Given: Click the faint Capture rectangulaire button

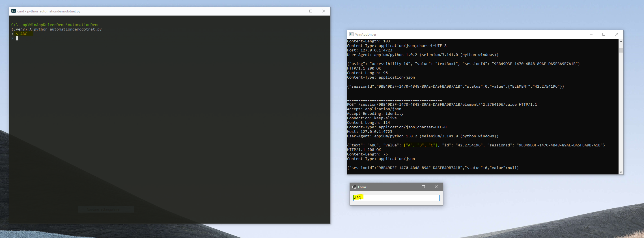Looking at the screenshot, I should (105, 209).
